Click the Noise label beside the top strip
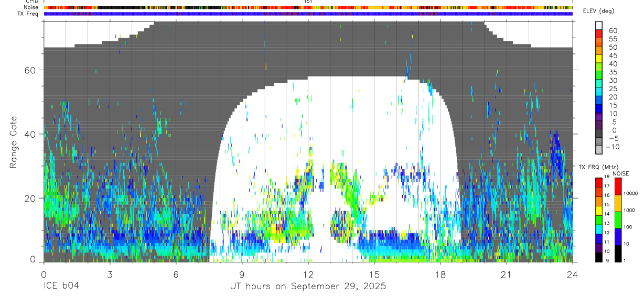 coord(31,7)
